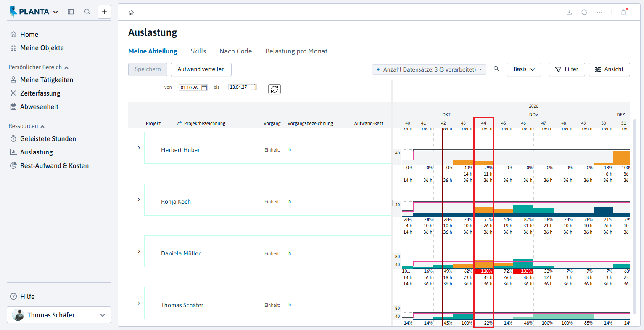Refresh using the top bar reload icon
Viewport: 644px width, 330px height.
584,12
